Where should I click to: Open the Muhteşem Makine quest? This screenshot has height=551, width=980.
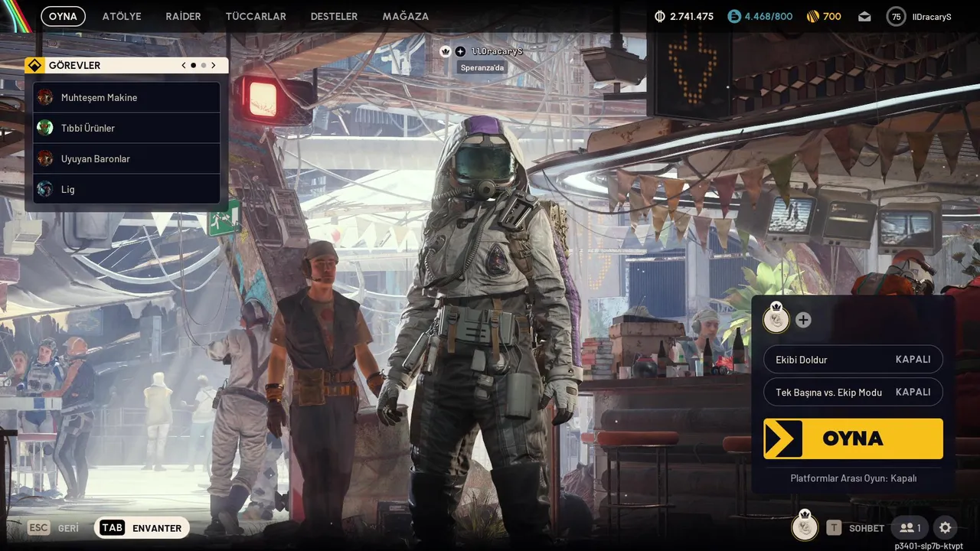point(126,97)
